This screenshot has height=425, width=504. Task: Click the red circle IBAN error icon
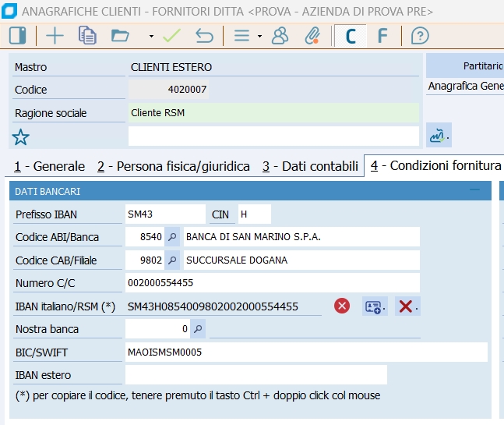click(x=342, y=306)
